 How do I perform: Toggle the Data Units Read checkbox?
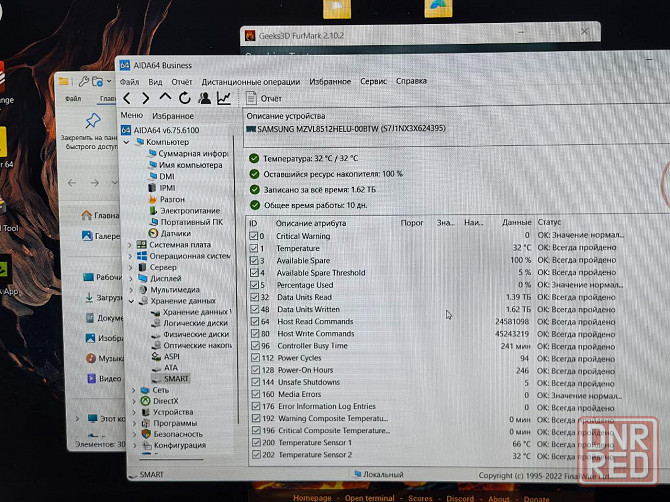click(x=255, y=297)
